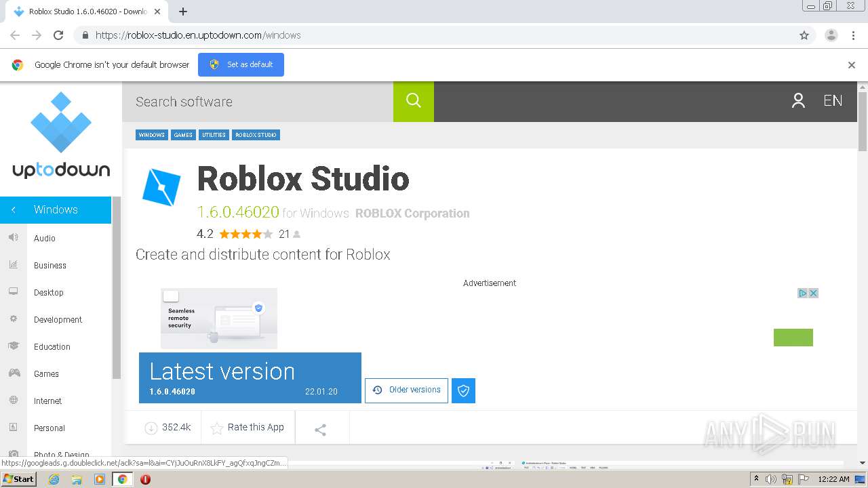Open the file explorer taskbar icon
Screen dimensions: 868x488
[77, 479]
